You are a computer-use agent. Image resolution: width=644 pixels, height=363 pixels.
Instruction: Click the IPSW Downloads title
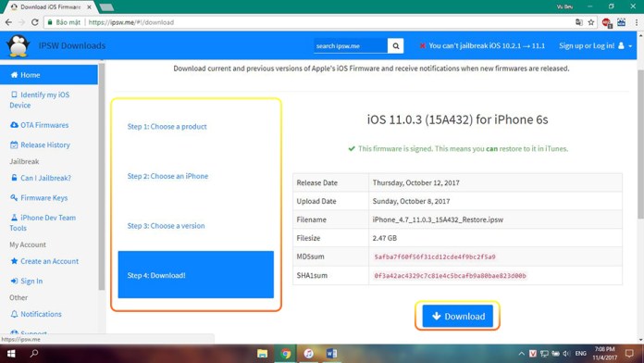[72, 45]
